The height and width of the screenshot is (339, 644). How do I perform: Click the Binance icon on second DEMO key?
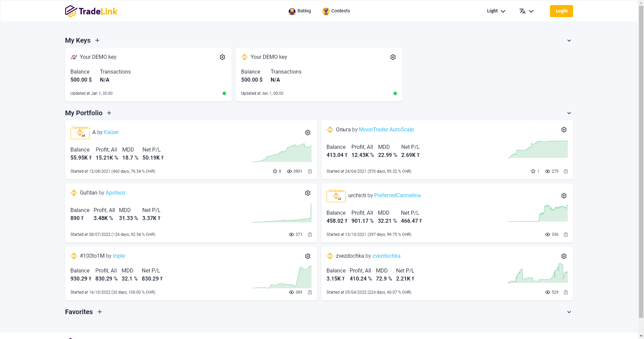click(244, 57)
